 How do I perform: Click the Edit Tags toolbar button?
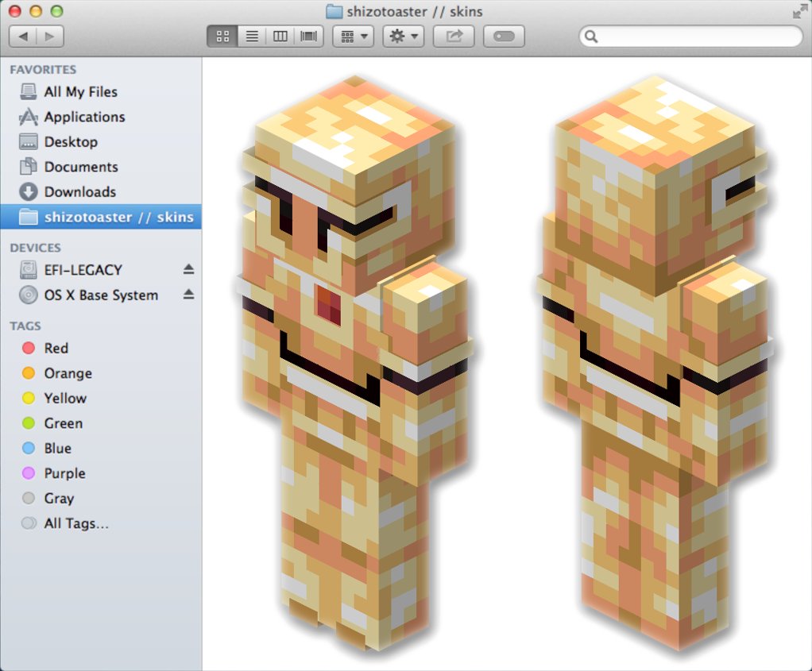[504, 37]
